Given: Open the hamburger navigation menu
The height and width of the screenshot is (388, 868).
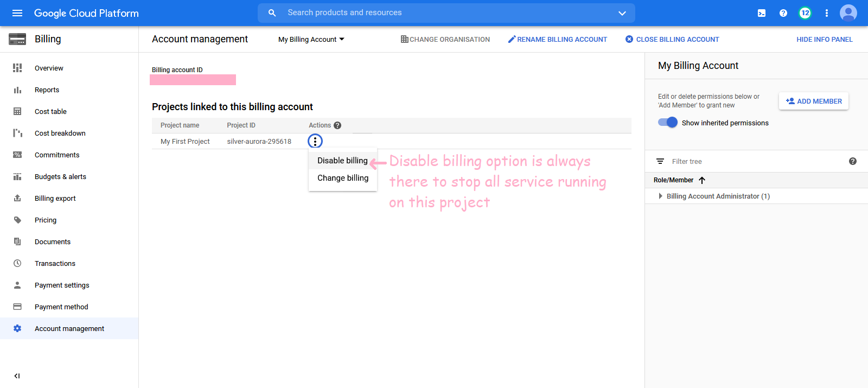Looking at the screenshot, I should tap(17, 13).
